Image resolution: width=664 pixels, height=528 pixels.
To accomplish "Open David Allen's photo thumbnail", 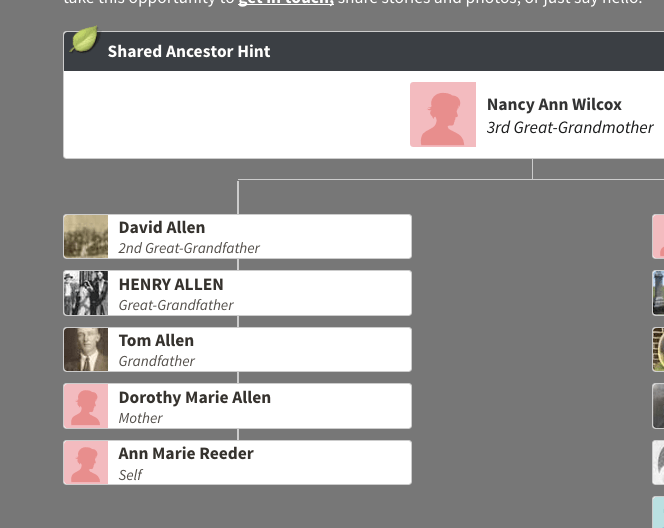I will [86, 237].
